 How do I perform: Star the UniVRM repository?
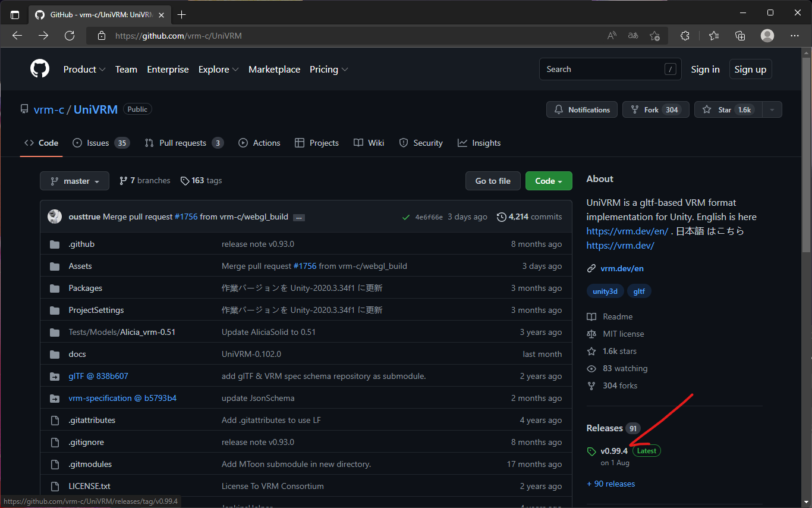(x=728, y=109)
